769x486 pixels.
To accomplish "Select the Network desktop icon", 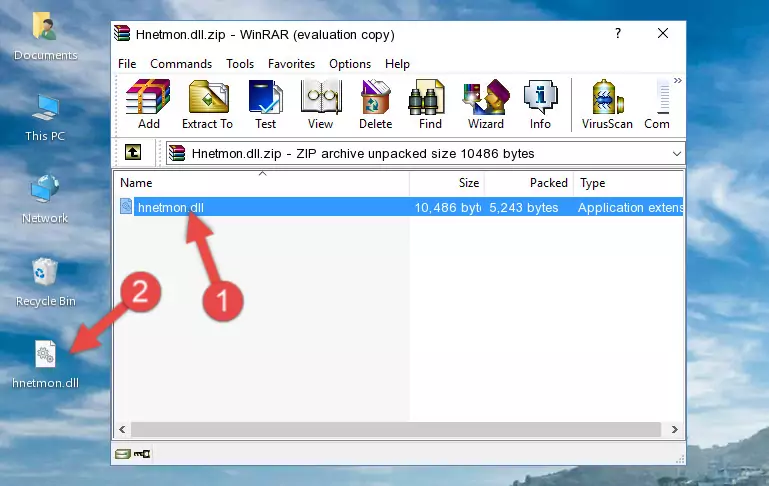I will (45, 199).
